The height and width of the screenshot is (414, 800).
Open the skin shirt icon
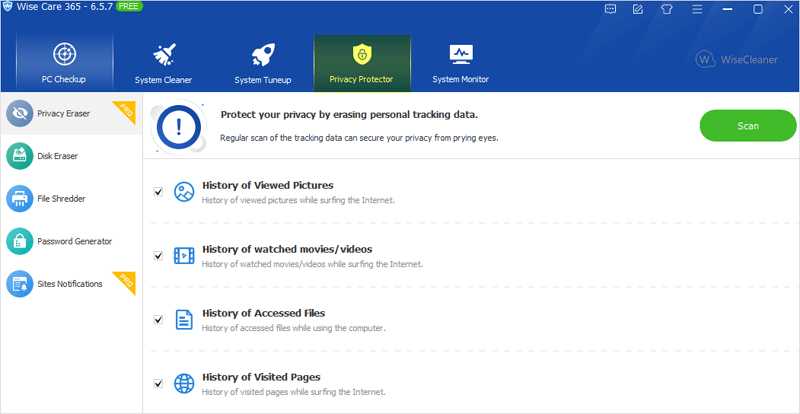[x=667, y=9]
